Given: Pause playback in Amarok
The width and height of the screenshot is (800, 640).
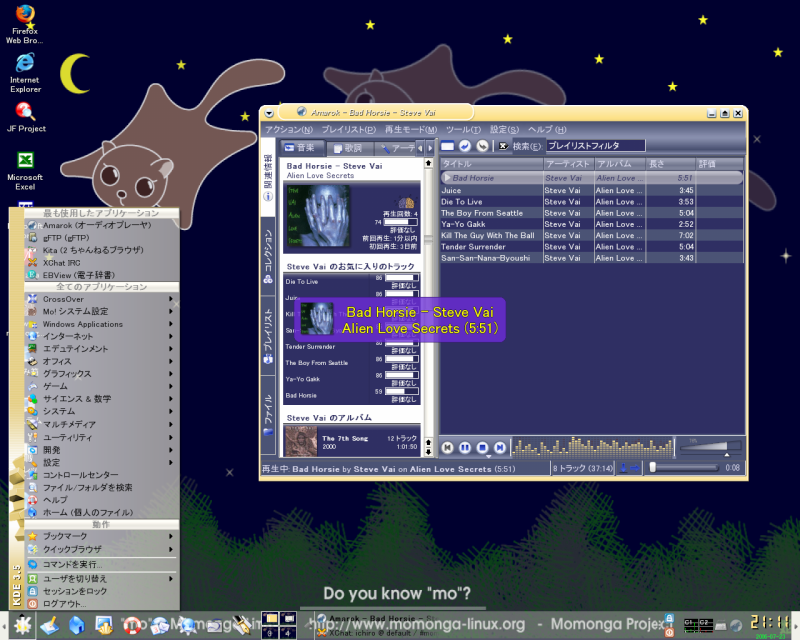Looking at the screenshot, I should click(x=465, y=448).
